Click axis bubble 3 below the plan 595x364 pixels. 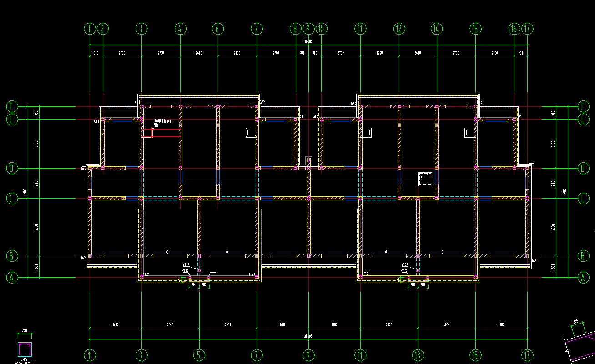(x=141, y=354)
